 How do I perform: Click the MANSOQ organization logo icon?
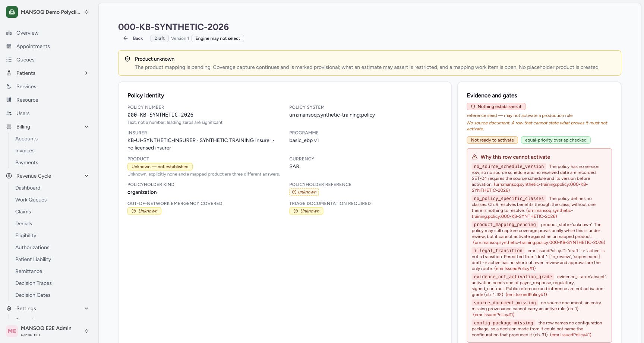[x=12, y=12]
